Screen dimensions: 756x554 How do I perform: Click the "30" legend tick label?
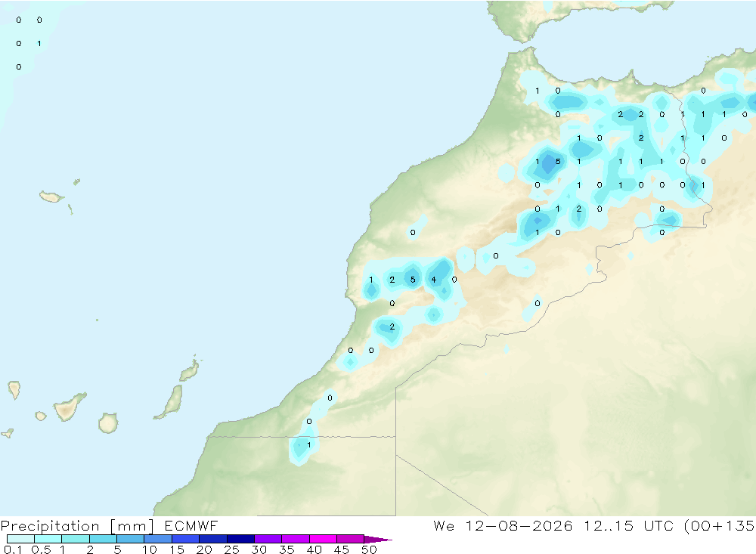pyautogui.click(x=259, y=549)
